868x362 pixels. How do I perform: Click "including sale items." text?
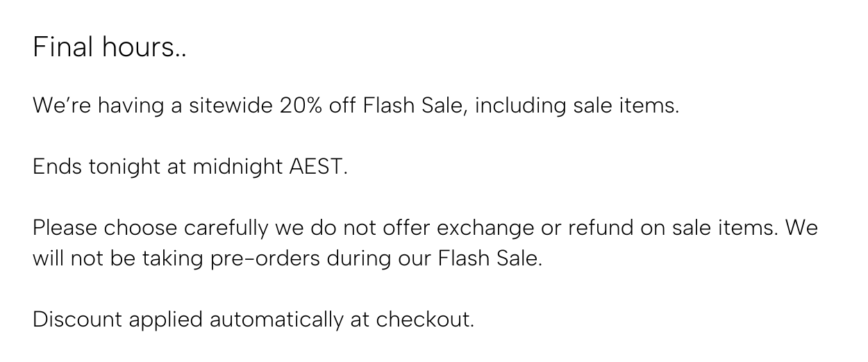pyautogui.click(x=577, y=106)
